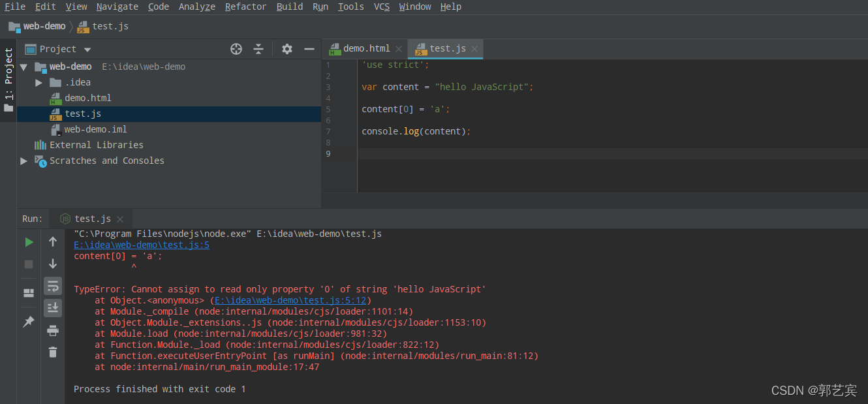Clear all console output trash icon
This screenshot has height=404, width=868.
coord(53,352)
